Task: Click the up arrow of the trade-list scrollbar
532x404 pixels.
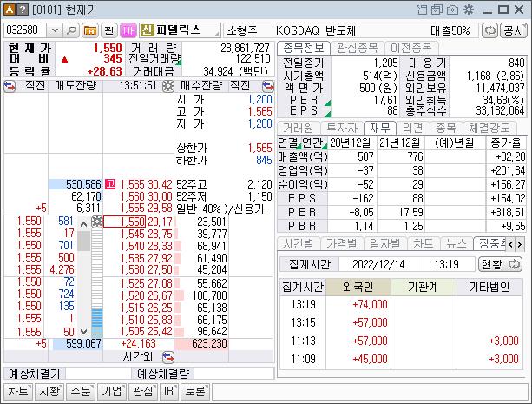Action: pyautogui.click(x=84, y=224)
